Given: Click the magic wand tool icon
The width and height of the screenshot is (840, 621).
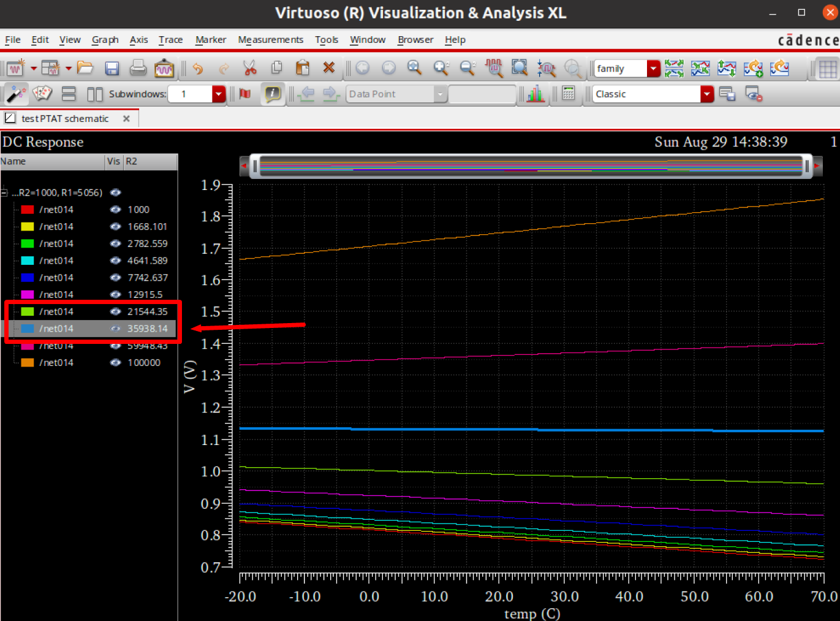Looking at the screenshot, I should click(x=16, y=94).
